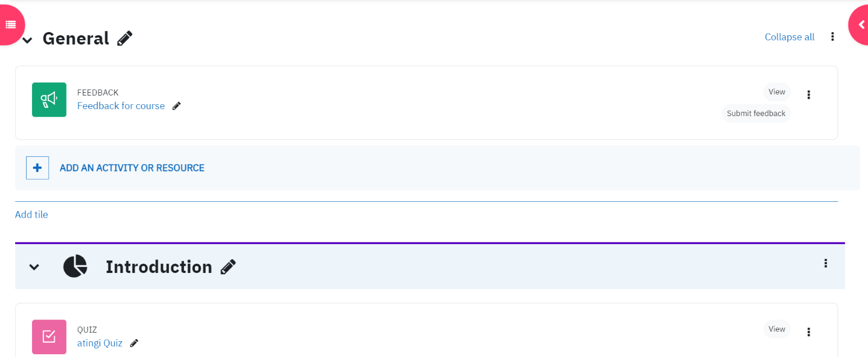Click the pink Quiz activity icon
This screenshot has width=868, height=357.
[49, 337]
